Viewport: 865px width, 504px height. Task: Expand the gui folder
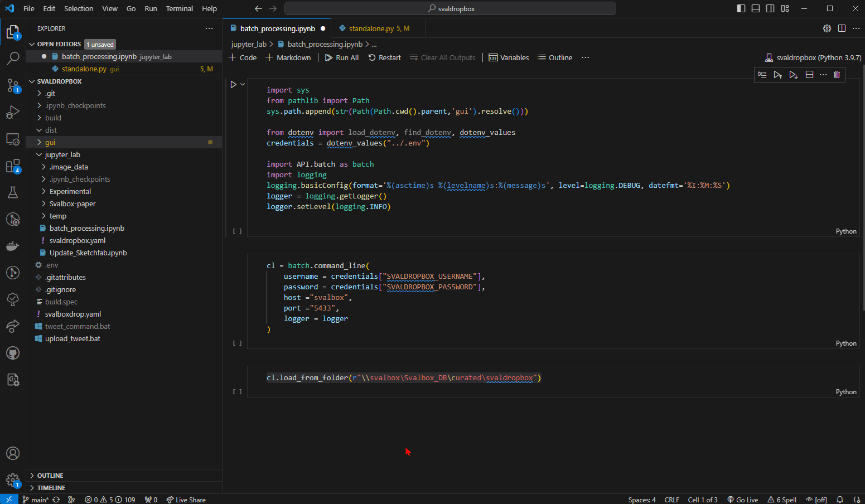click(x=124, y=143)
